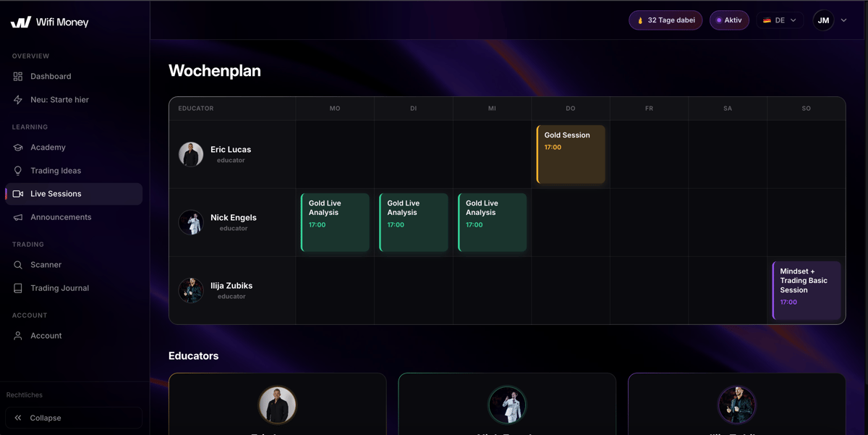This screenshot has width=868, height=435.
Task: Click Nick Engels's avatar in the schedule
Action: (x=191, y=222)
